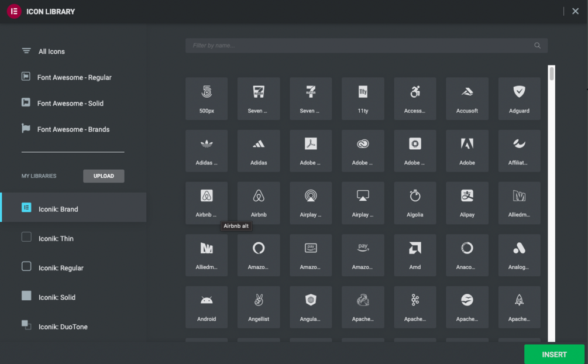Choose the Apache Kafka nodes icon
The height and width of the screenshot is (364, 588).
[415, 307]
